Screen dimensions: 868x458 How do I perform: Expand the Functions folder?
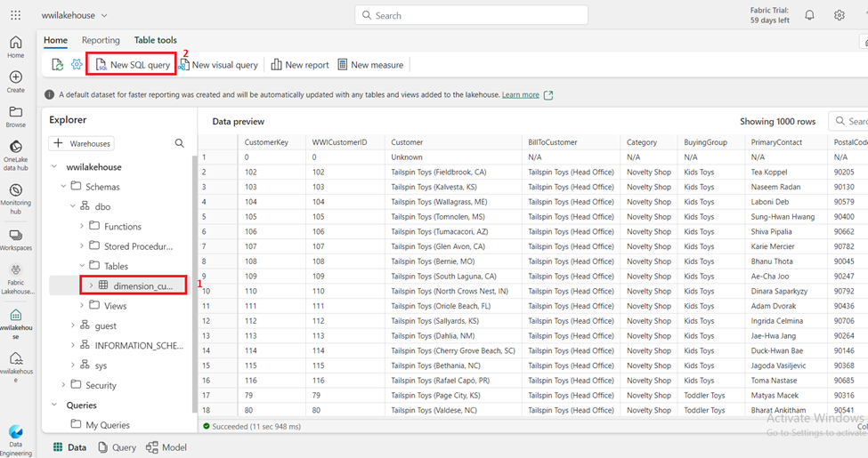tap(82, 226)
